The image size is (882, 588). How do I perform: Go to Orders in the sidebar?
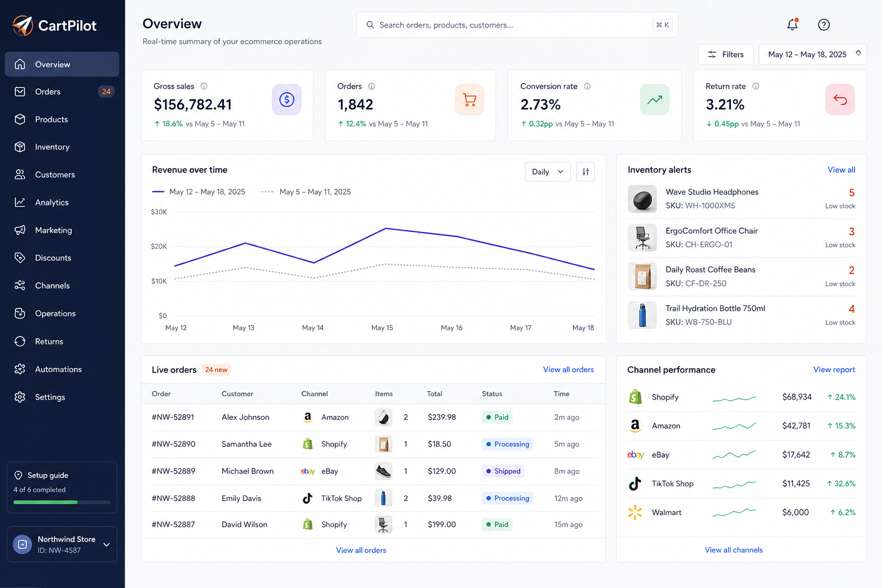tap(62, 92)
